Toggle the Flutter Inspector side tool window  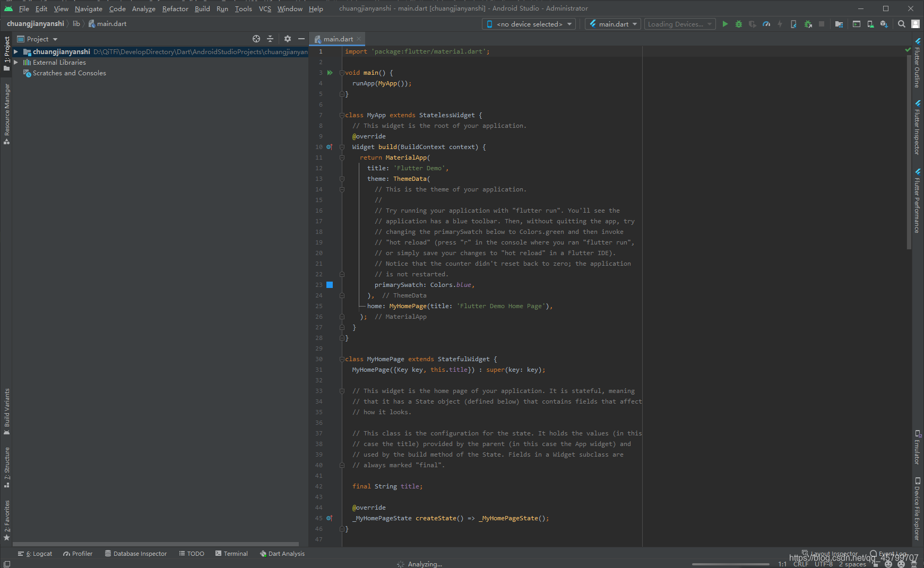tap(917, 127)
